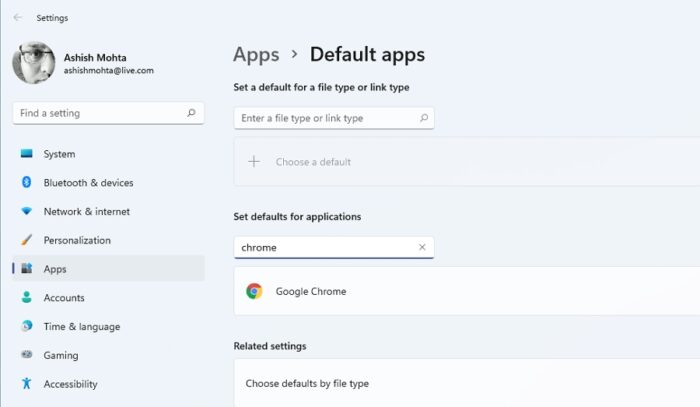Select the Network & internet Wi-Fi icon

[x=26, y=212]
